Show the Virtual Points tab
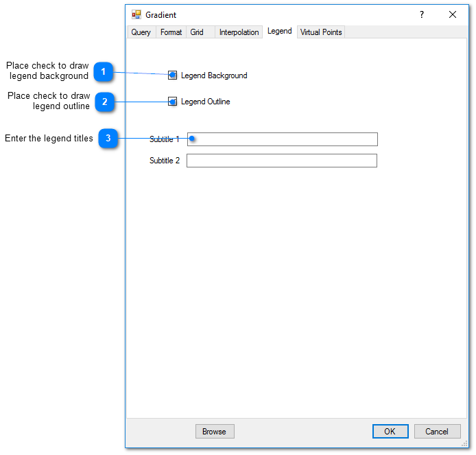The height and width of the screenshot is (455, 476). click(321, 32)
